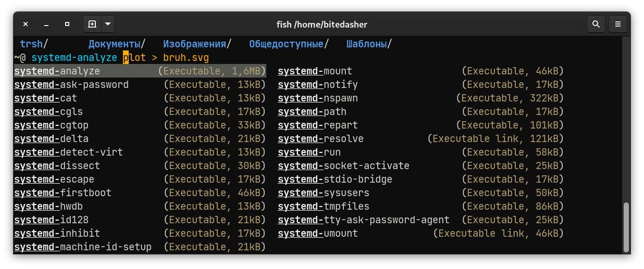
Task: Select systemd-resolve completion
Action: point(421,139)
